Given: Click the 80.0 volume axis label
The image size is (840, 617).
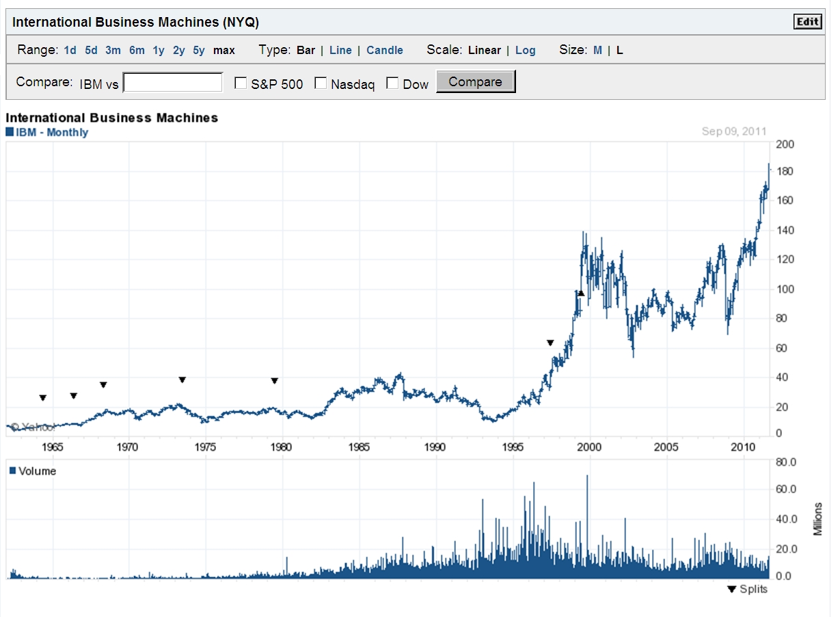Looking at the screenshot, I should (787, 462).
